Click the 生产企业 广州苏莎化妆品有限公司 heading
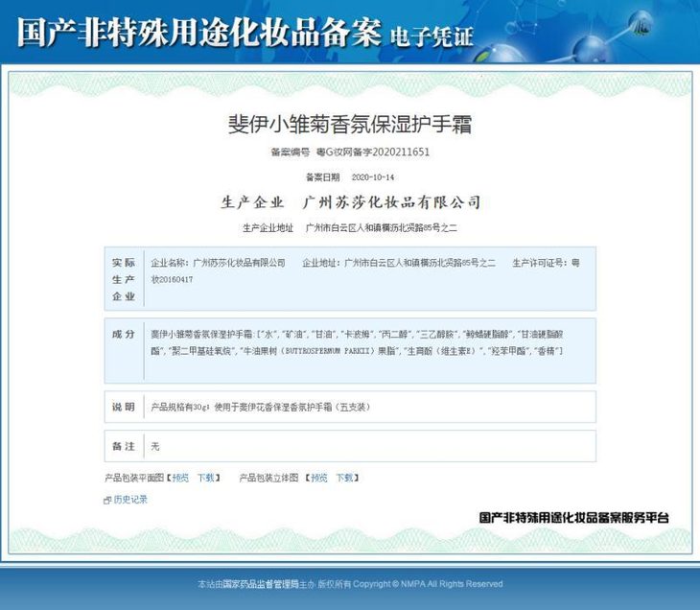This screenshot has width=700, height=610. 351,202
